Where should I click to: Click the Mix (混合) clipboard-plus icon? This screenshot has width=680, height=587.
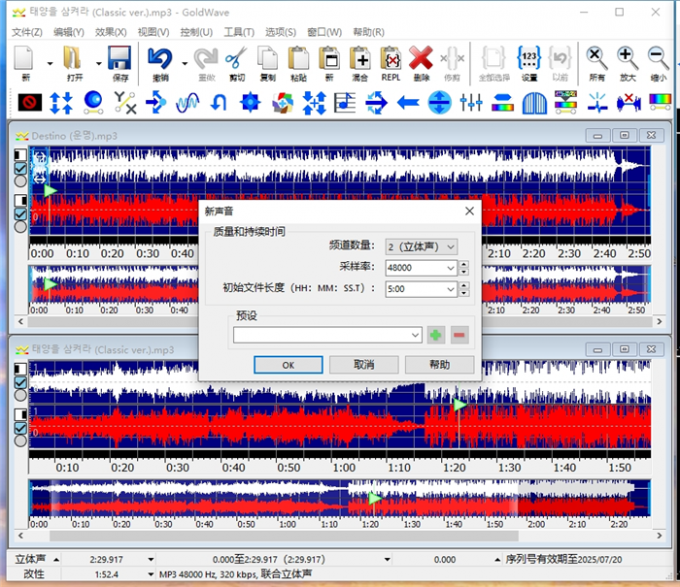point(360,59)
